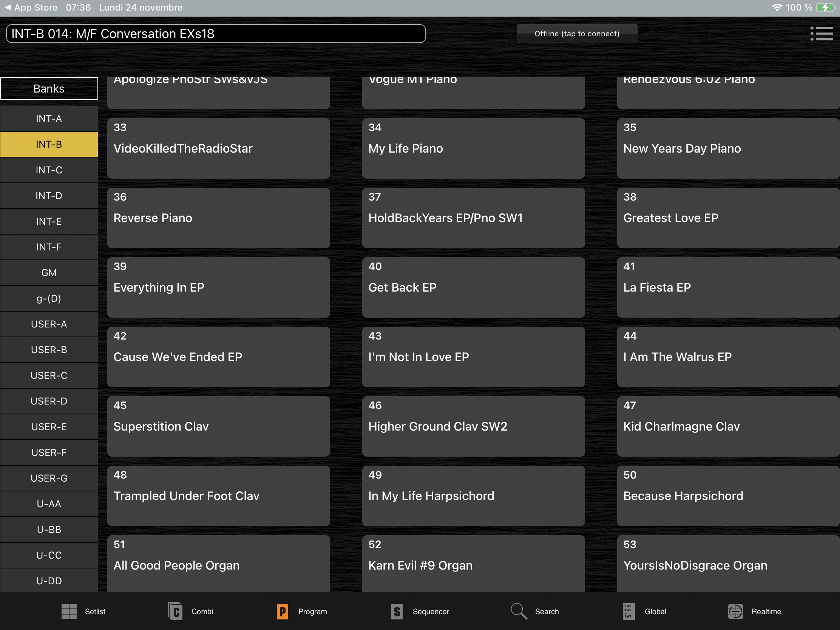Image resolution: width=840 pixels, height=630 pixels.
Task: Select the orange Program icon
Action: (x=282, y=611)
